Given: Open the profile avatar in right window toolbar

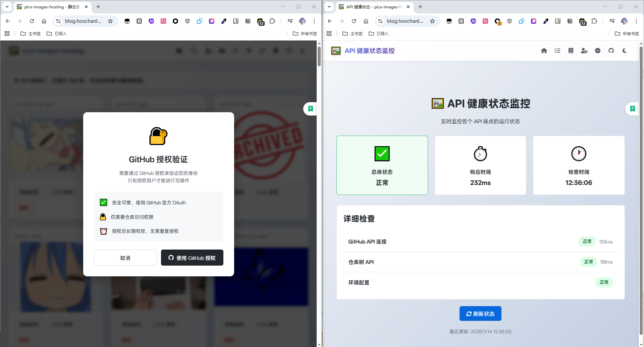Looking at the screenshot, I should pyautogui.click(x=624, y=21).
